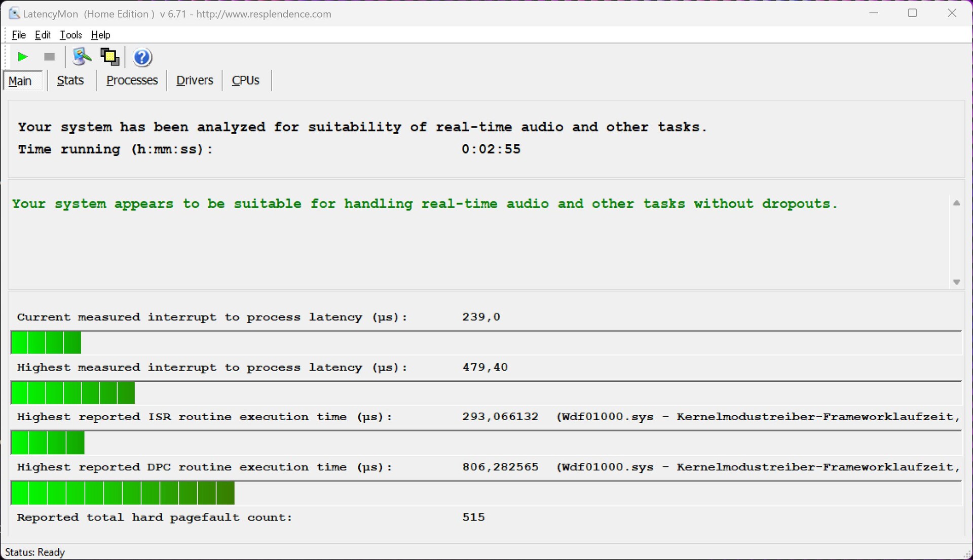
Task: Click the 'Time running (h:mm:ss):' label
Action: pyautogui.click(x=116, y=149)
